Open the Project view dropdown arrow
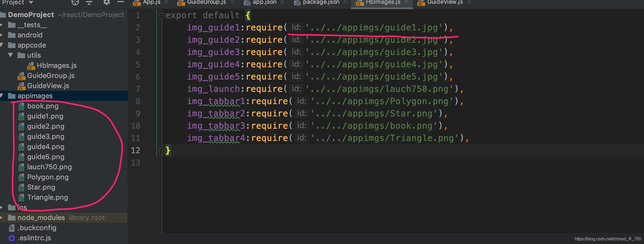The height and width of the screenshot is (244, 644). (x=31, y=2)
